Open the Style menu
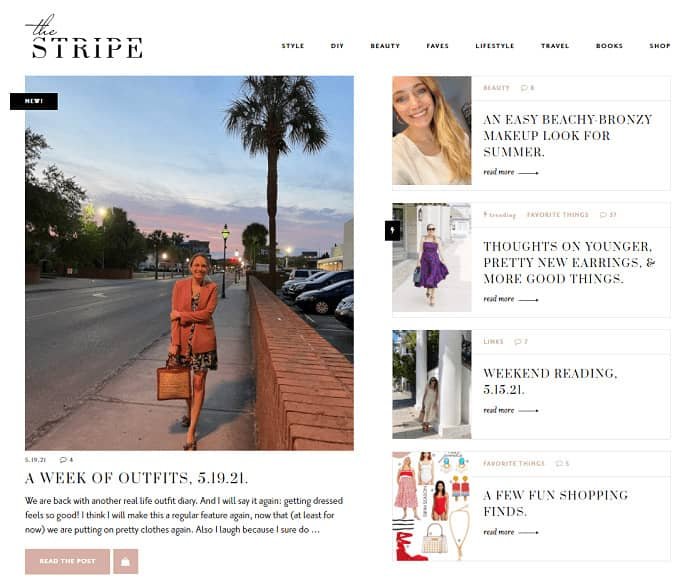This screenshot has width=700, height=582. 292,46
